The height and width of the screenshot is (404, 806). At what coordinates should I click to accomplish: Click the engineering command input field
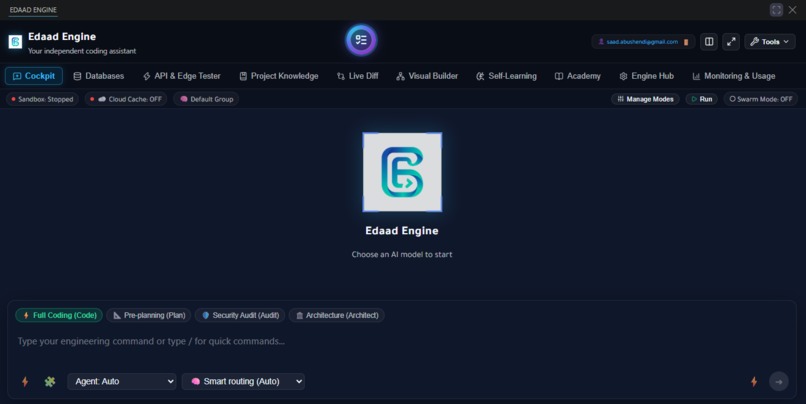tap(401, 341)
